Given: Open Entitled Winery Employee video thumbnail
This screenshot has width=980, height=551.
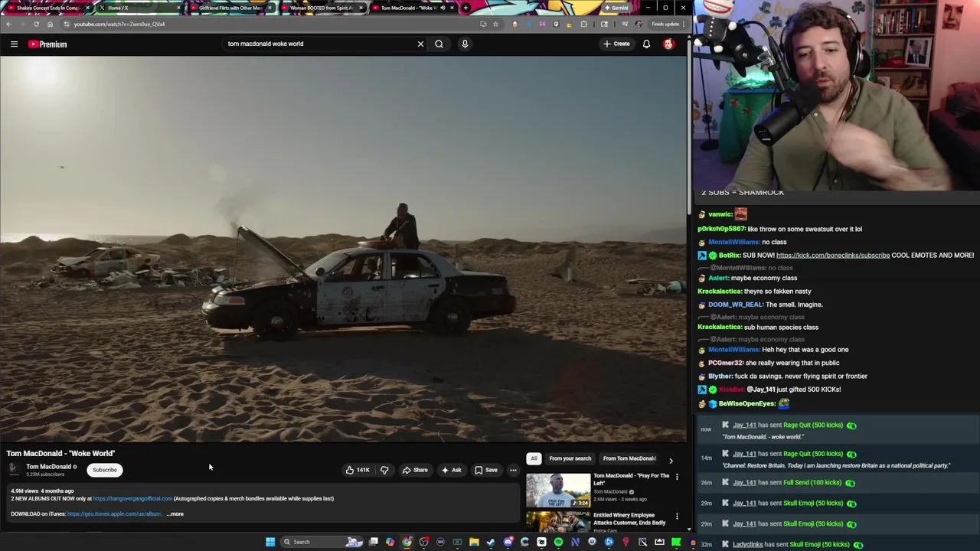Looking at the screenshot, I should tap(558, 522).
